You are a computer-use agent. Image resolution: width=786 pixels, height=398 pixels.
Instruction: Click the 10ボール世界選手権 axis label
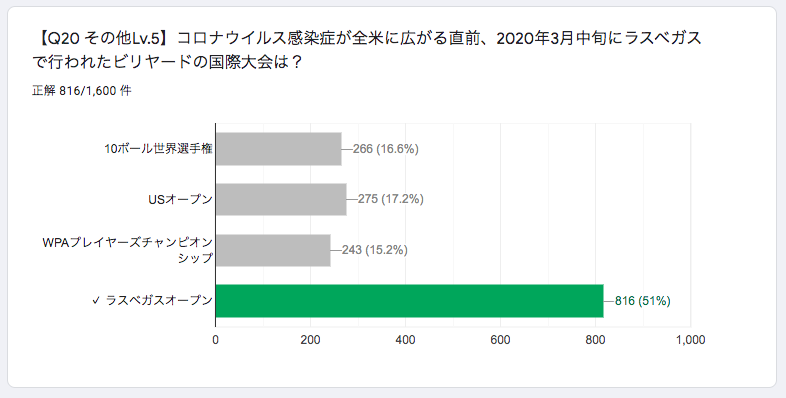pyautogui.click(x=158, y=149)
